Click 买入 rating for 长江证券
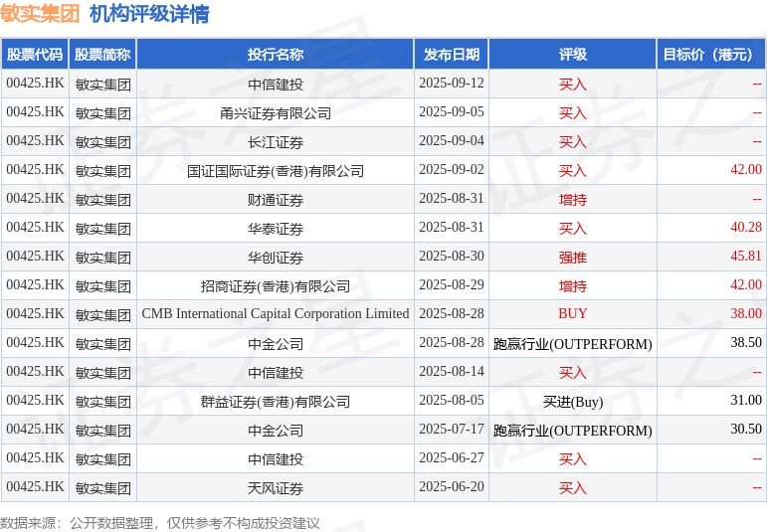The image size is (767, 532). (573, 142)
